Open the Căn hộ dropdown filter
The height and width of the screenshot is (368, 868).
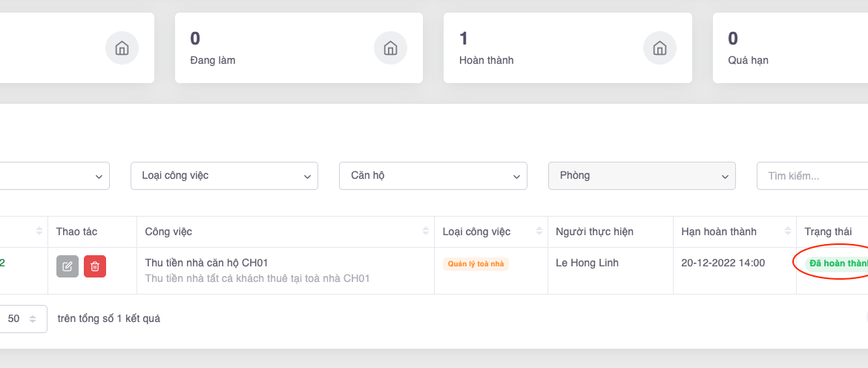pyautogui.click(x=433, y=176)
